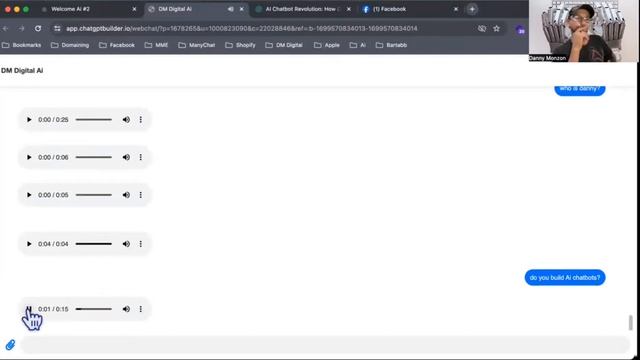
Task: Open more options for 0:05 audio
Action: [141, 195]
